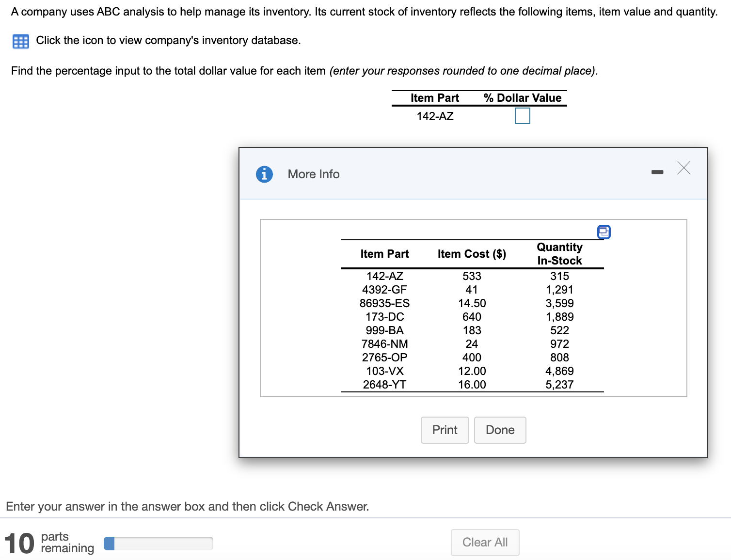Click the Print button
Image resolution: width=731 pixels, height=560 pixels.
coord(444,430)
